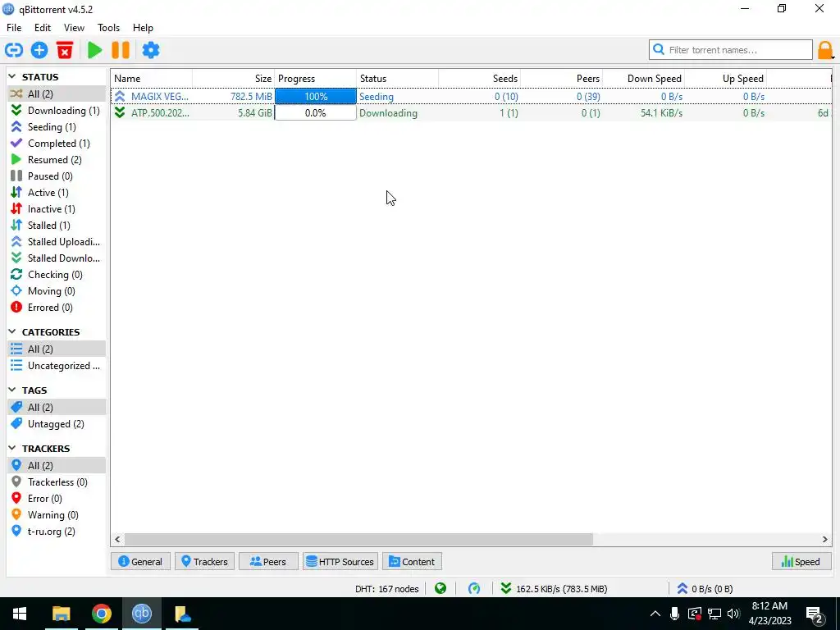Click download speed arrow in status bar
Screen dimensions: 840x630
point(505,589)
